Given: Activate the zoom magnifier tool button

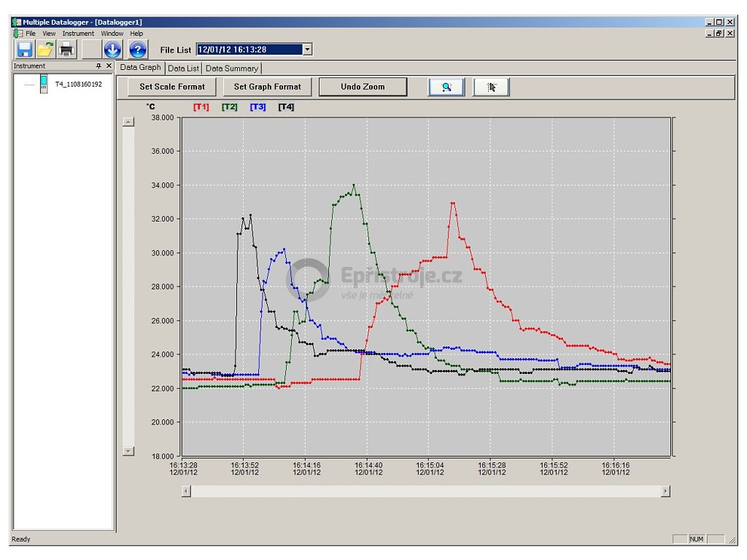Looking at the screenshot, I should tap(446, 87).
